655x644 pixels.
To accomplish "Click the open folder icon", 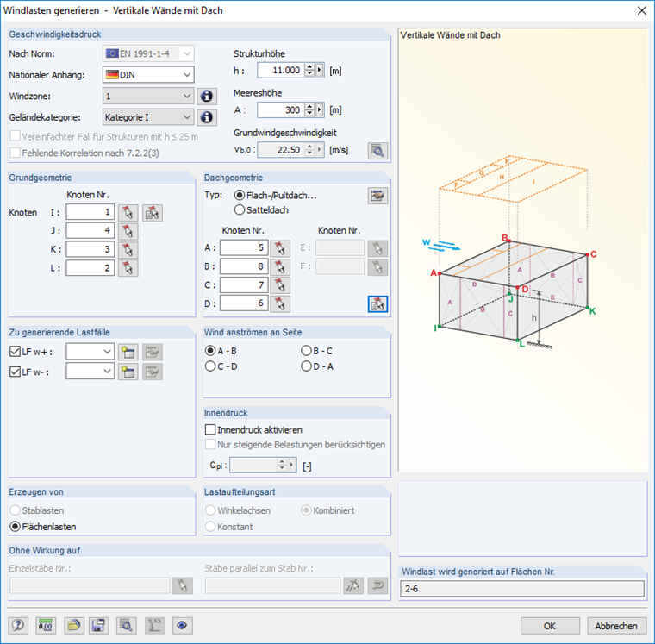I will 73,626.
